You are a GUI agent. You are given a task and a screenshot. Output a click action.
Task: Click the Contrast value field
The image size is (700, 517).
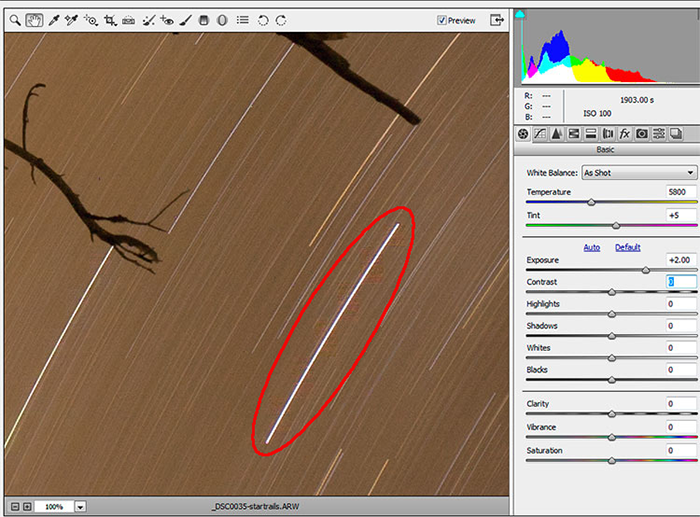coord(681,282)
